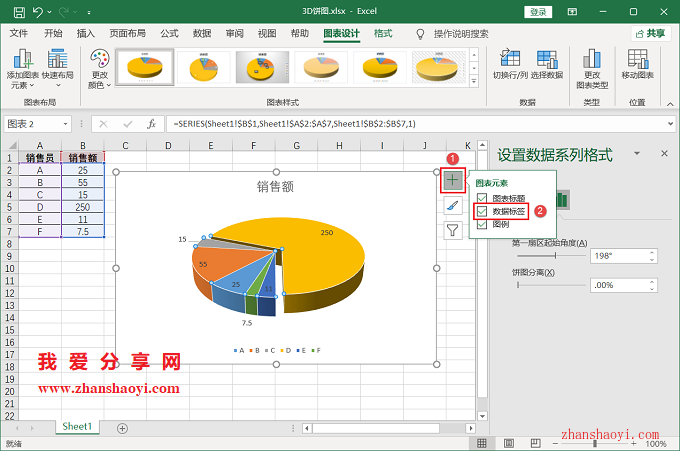Click 切换行/列 switch row/column icon
This screenshot has height=451, width=680.
(x=510, y=64)
